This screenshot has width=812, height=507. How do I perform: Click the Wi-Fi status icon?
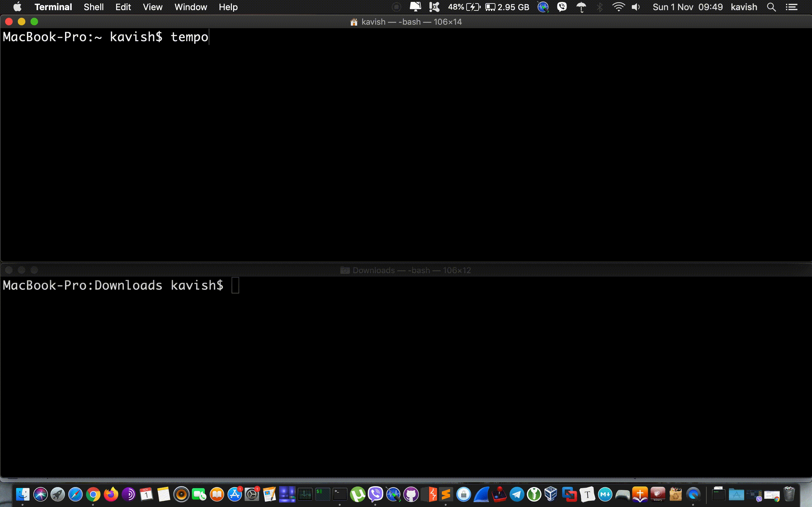[618, 7]
